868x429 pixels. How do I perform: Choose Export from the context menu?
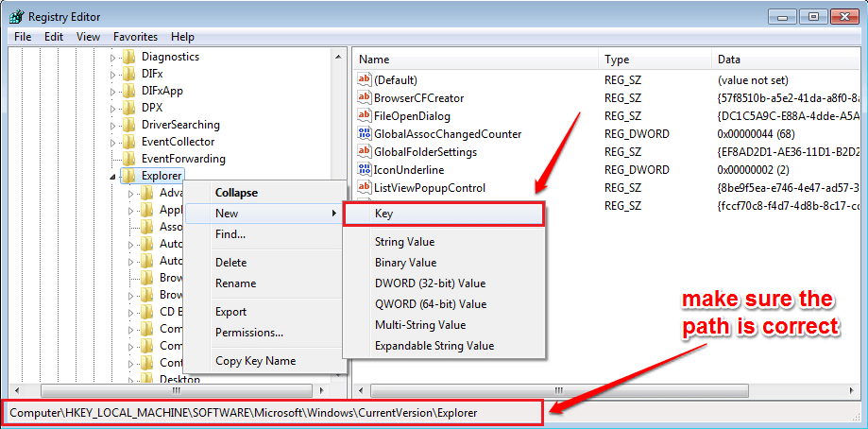(x=264, y=312)
